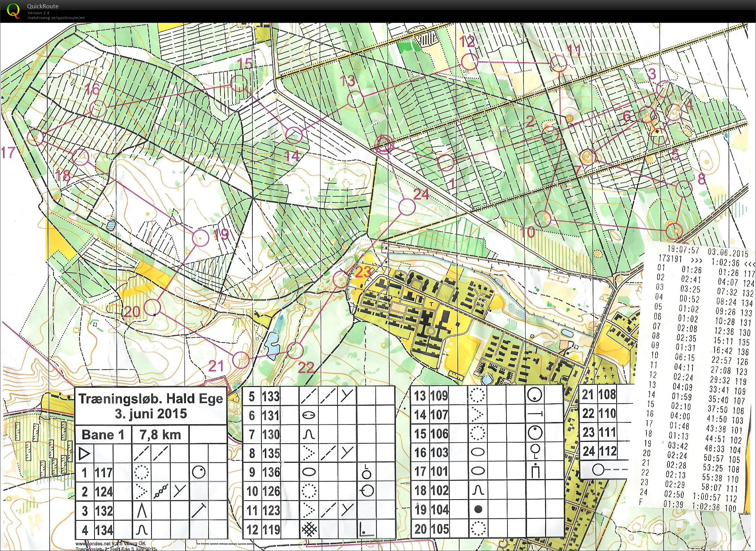Screen dimensions: 756x551
Task: Select control circle 12 on the map
Action: (x=469, y=61)
